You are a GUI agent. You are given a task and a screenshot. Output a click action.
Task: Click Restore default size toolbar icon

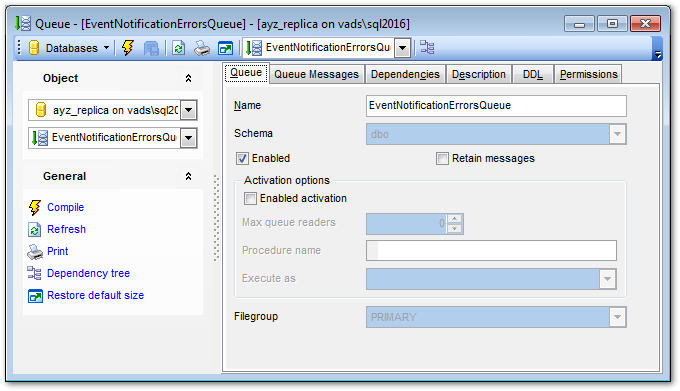click(x=226, y=48)
